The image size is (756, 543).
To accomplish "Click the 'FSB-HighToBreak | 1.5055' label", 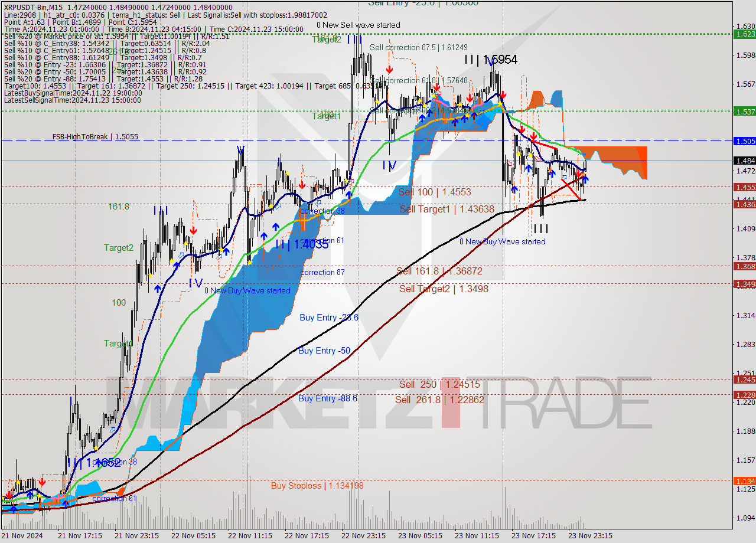I will click(95, 136).
